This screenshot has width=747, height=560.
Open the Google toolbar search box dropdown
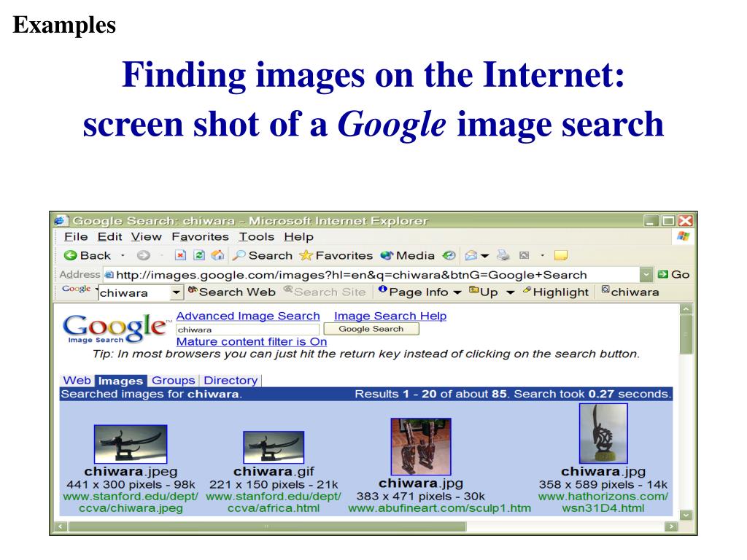click(177, 292)
